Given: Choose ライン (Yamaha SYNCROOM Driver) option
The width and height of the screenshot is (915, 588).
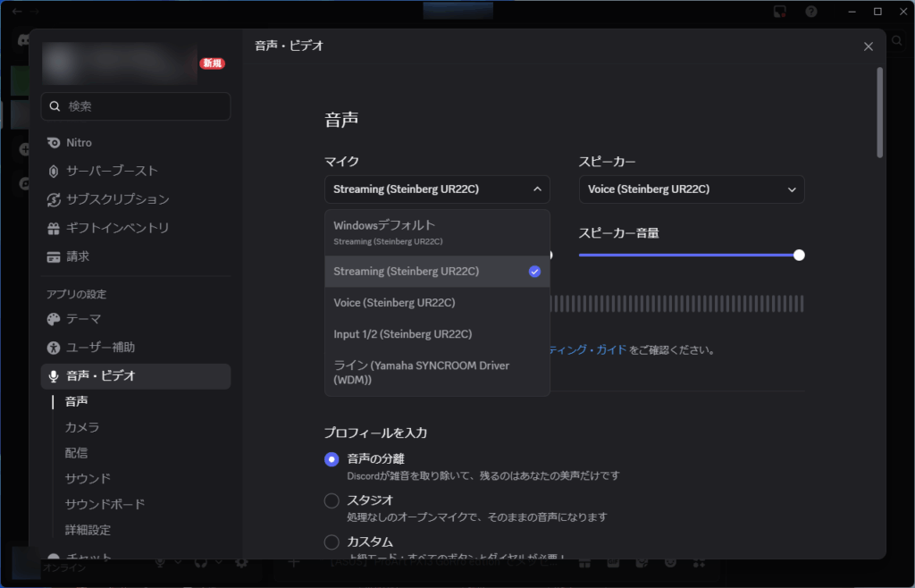Looking at the screenshot, I should click(x=437, y=373).
